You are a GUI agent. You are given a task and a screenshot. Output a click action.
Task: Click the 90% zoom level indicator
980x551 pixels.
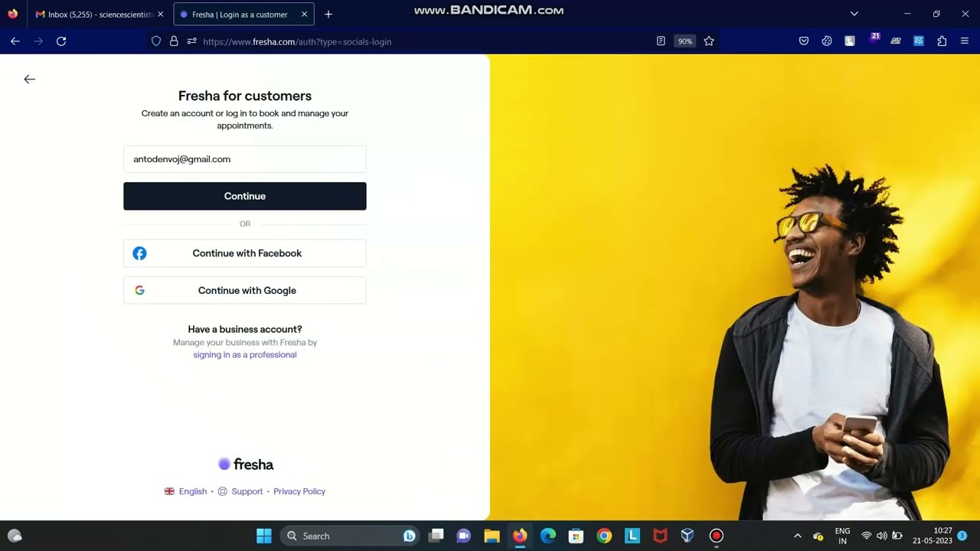coord(684,41)
